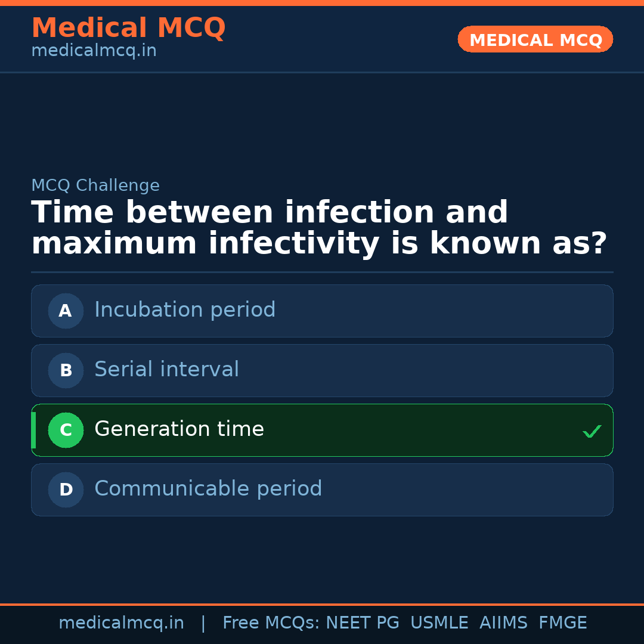Click the question heading about maximum infectivity
The height and width of the screenshot is (644, 644).
319,228
